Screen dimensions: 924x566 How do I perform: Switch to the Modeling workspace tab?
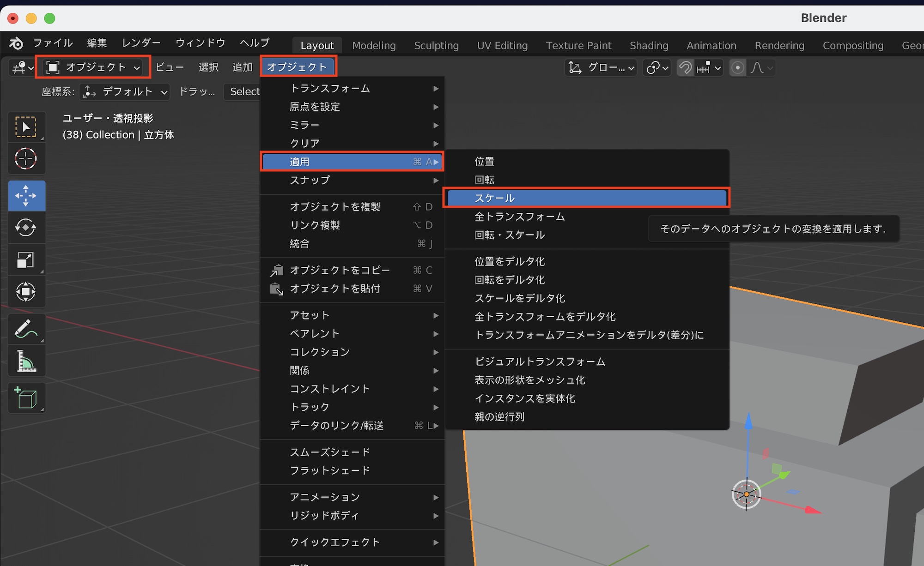(374, 45)
